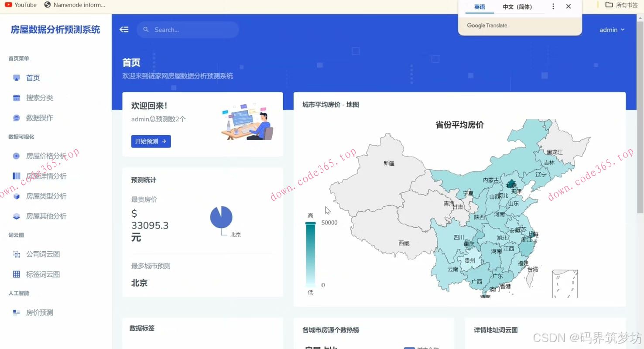This screenshot has width=644, height=349.
Task: Expand the admin account dropdown
Action: (612, 30)
